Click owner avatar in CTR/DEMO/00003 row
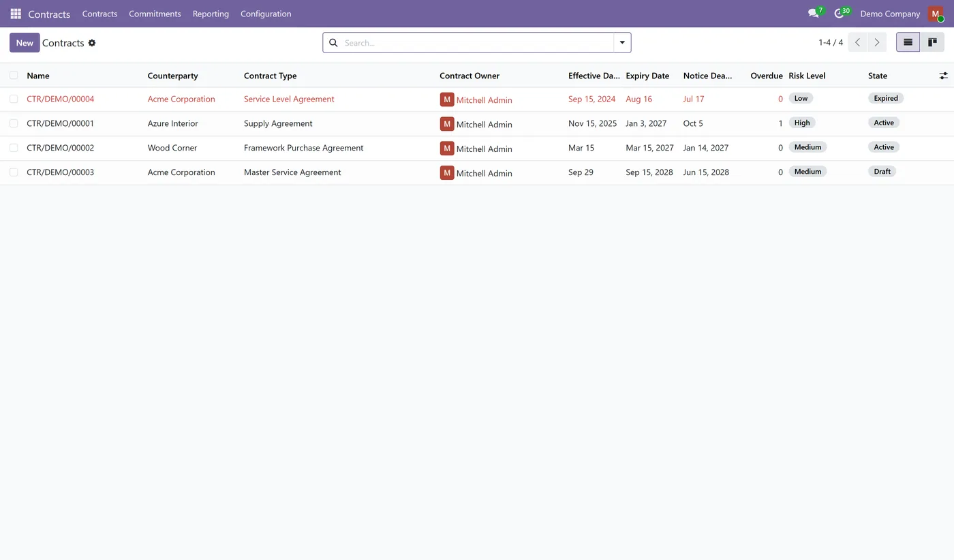 coord(447,173)
